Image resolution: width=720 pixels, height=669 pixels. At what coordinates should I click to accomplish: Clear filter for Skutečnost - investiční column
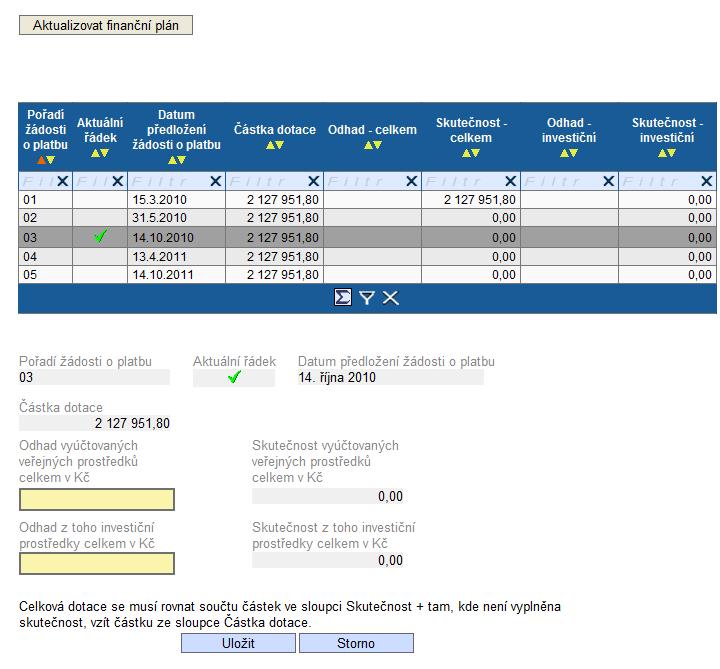(x=707, y=181)
